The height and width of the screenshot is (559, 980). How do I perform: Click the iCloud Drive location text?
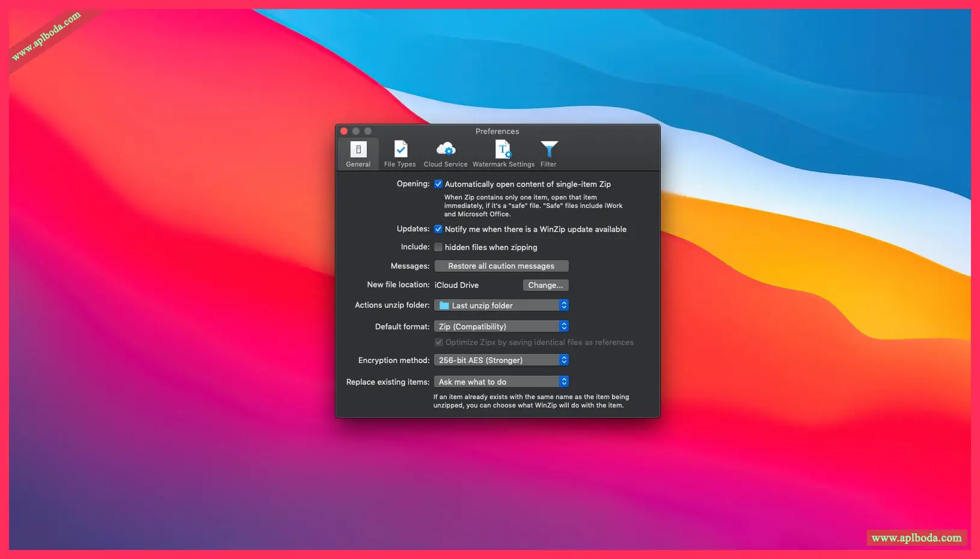click(457, 286)
